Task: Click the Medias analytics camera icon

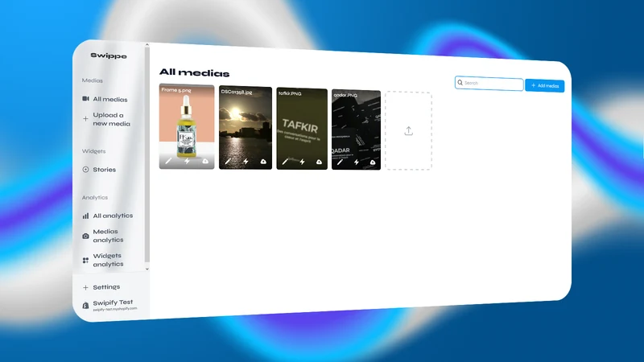Action: (85, 236)
